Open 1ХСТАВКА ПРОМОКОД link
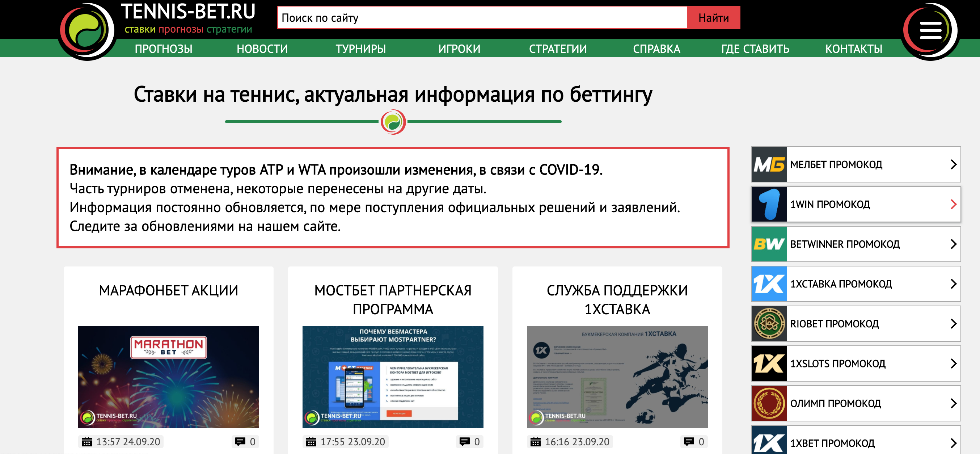980x454 pixels. click(841, 284)
